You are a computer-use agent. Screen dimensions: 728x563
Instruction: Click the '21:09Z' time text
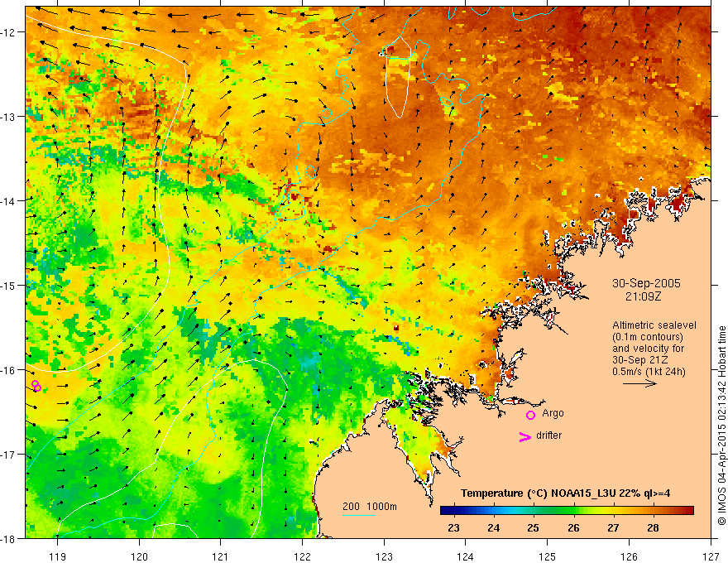tap(643, 296)
